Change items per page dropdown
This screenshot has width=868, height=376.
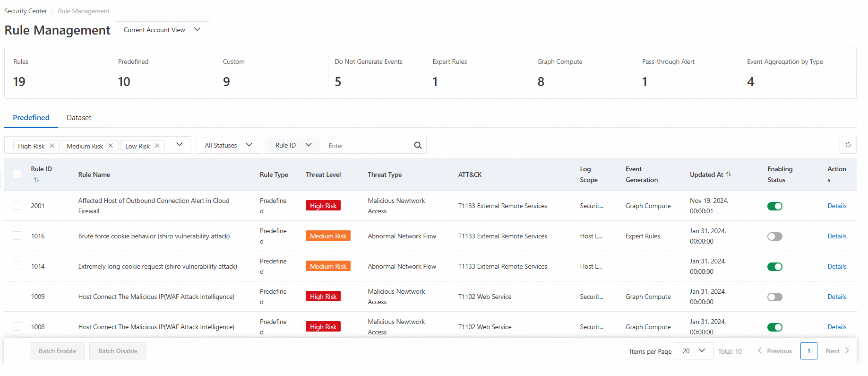click(693, 351)
